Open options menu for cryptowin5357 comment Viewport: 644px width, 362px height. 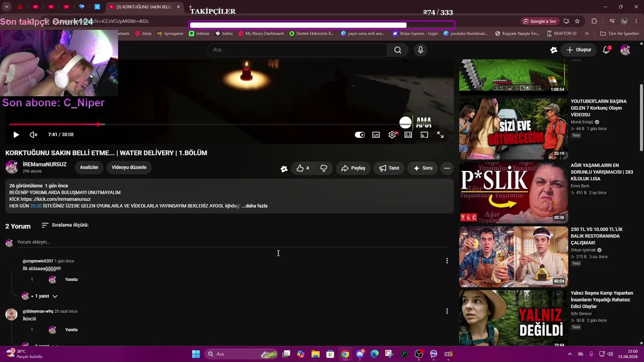coord(447,261)
